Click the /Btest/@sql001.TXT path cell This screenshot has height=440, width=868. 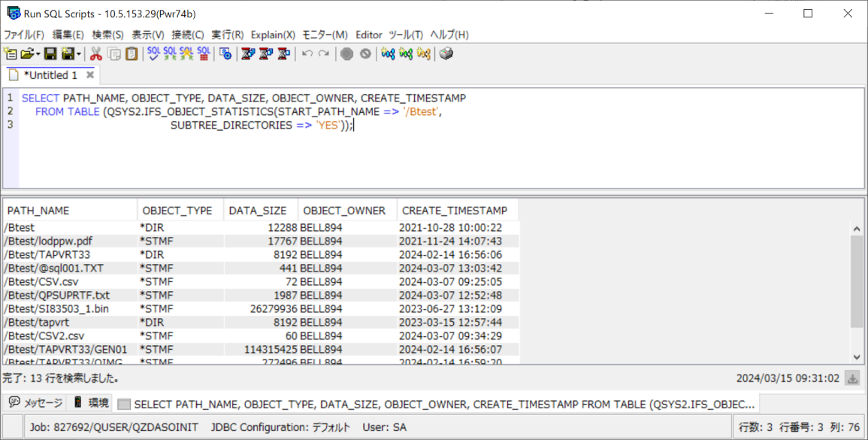pyautogui.click(x=70, y=269)
